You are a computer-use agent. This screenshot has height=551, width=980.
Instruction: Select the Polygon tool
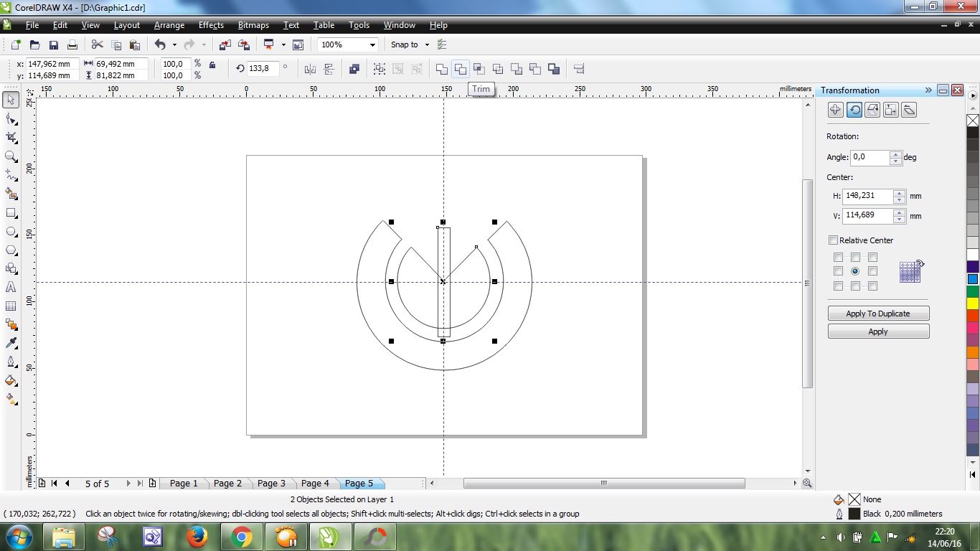[x=11, y=250]
